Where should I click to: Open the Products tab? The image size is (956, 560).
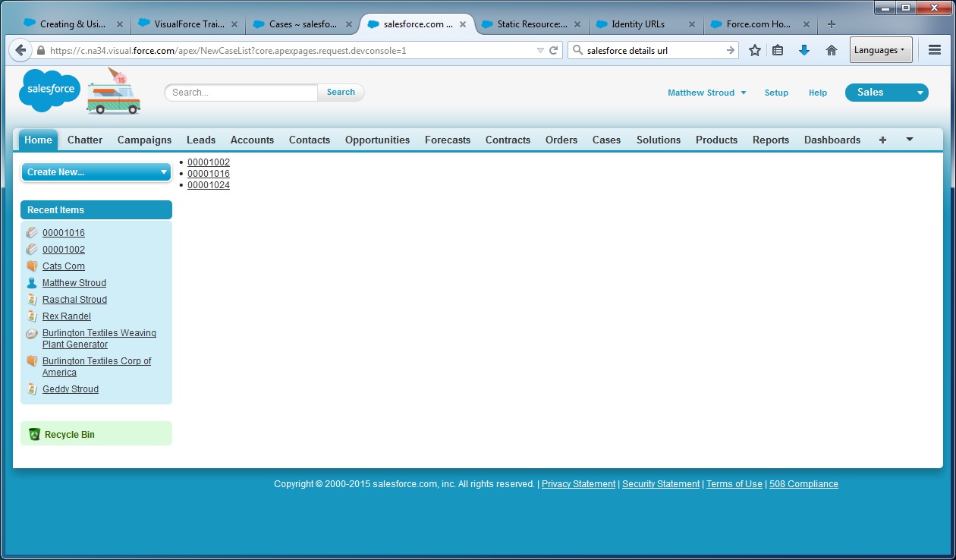(x=716, y=140)
